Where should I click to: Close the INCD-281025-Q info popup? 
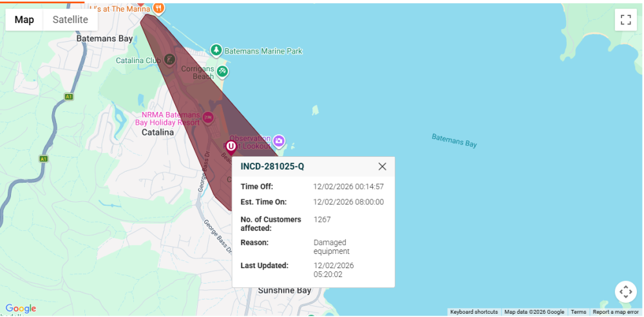[382, 167]
